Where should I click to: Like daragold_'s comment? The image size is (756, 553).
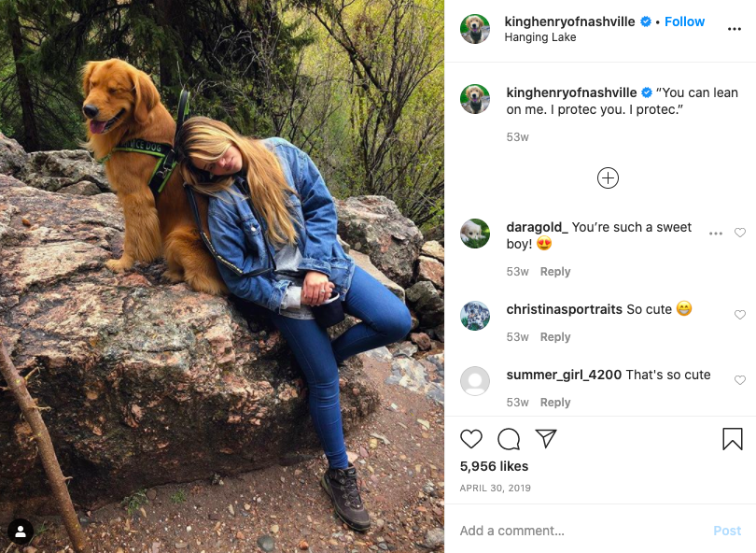[739, 233]
